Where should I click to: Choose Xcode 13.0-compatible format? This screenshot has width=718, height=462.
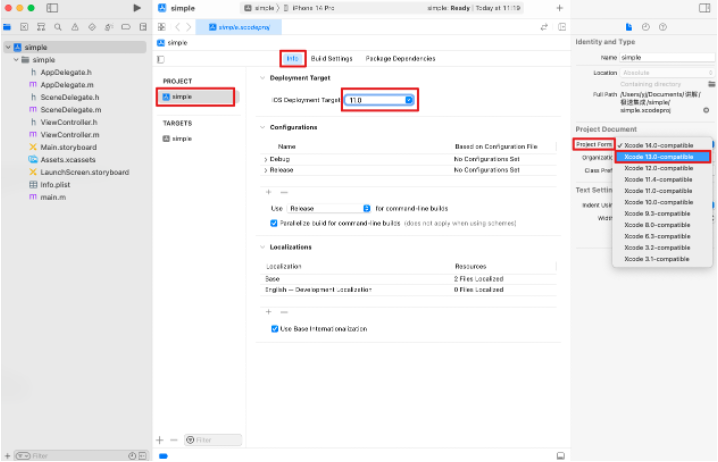tap(662, 157)
